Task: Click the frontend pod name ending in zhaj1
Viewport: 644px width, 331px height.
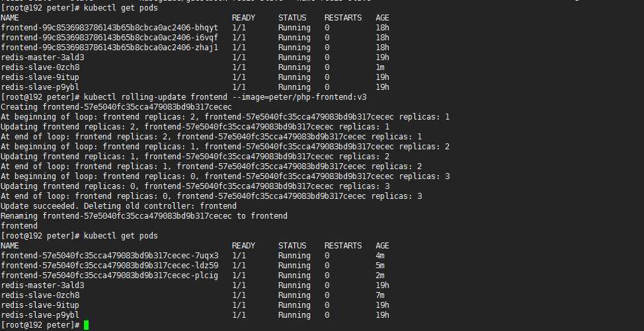Action: [x=110, y=48]
